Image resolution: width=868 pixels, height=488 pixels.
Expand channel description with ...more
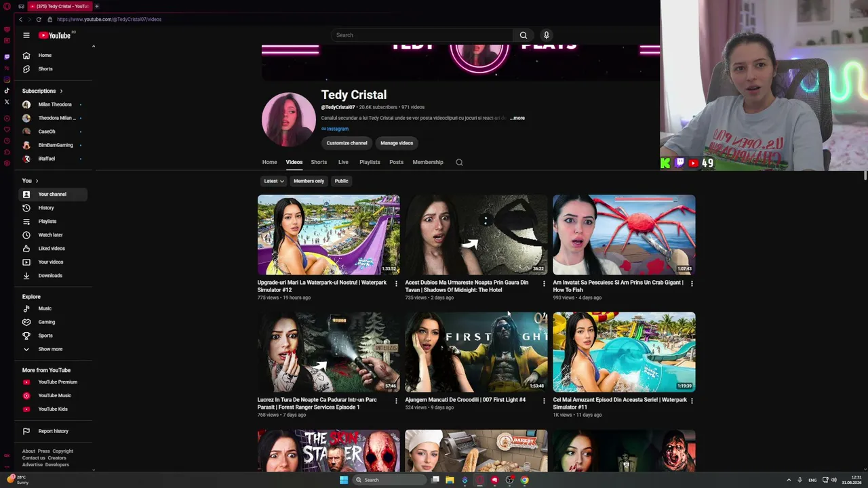[517, 118]
